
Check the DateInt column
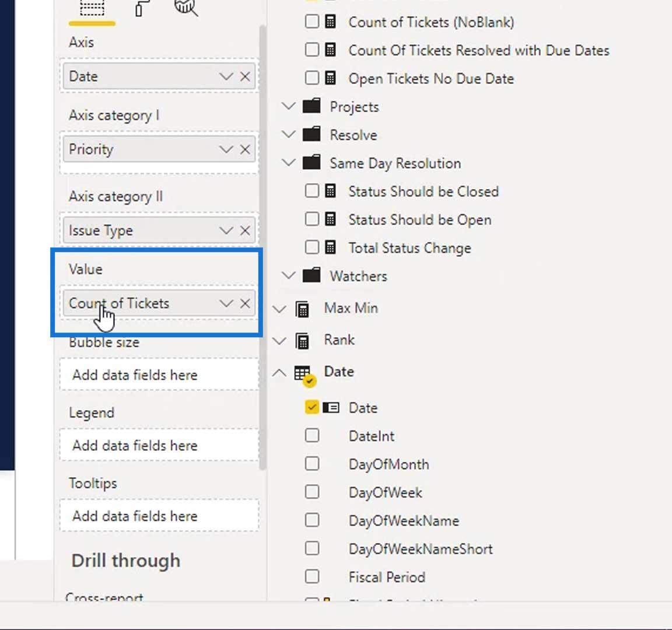[x=312, y=435]
